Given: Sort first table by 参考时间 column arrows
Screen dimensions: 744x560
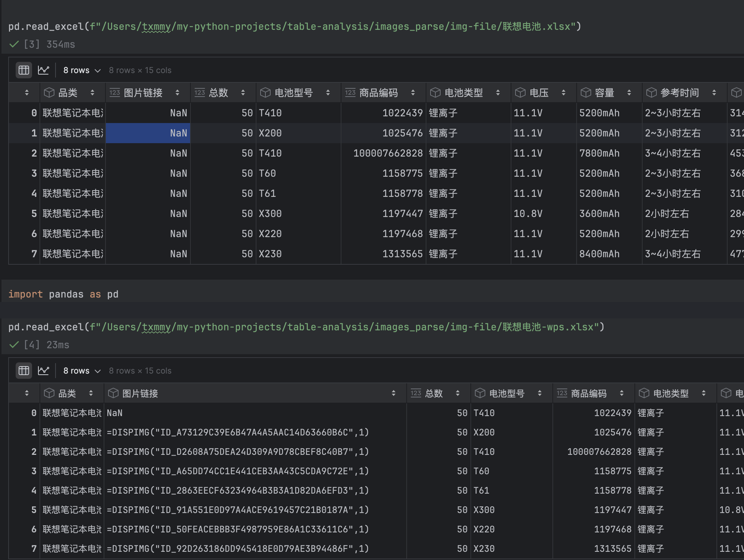Looking at the screenshot, I should tap(714, 93).
